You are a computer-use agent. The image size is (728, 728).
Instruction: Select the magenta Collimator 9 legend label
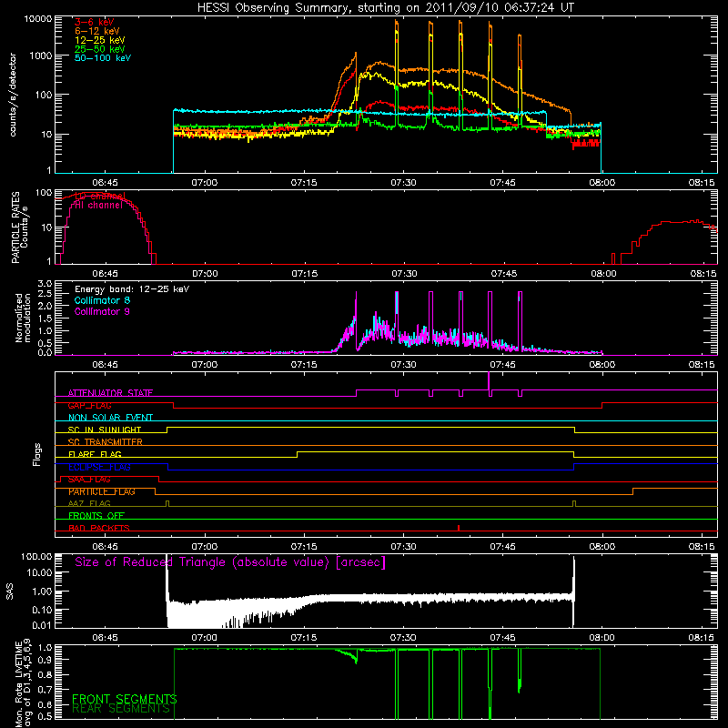click(102, 311)
